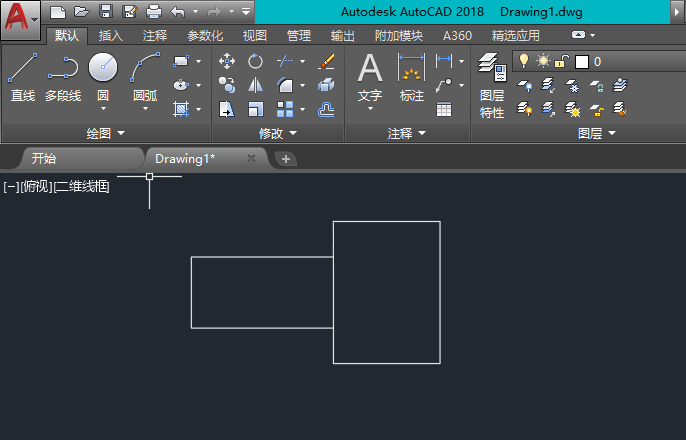The image size is (686, 440).
Task: Click the Open file folder icon
Action: pos(81,12)
